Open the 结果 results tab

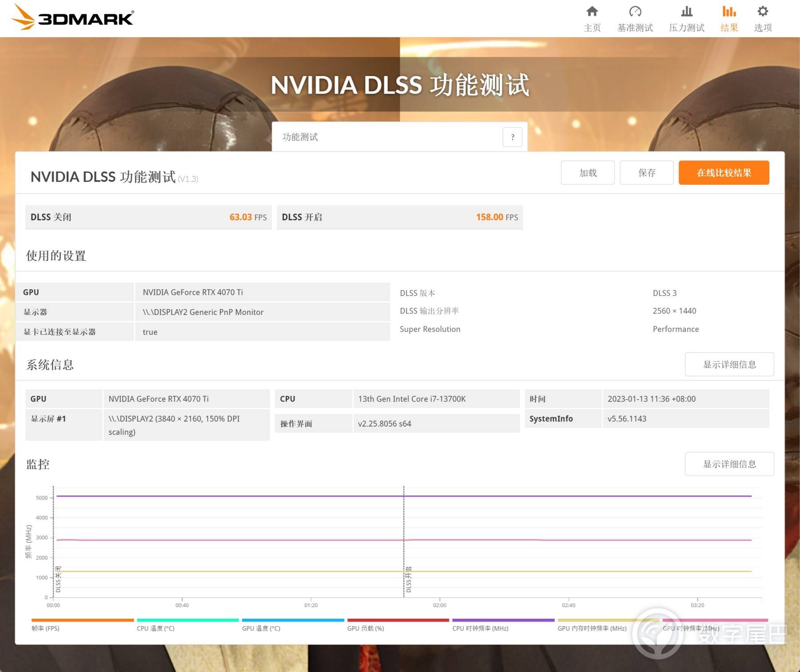pyautogui.click(x=729, y=19)
